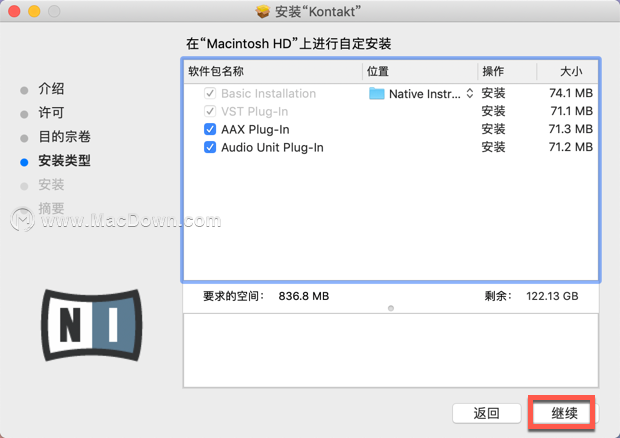
Task: Select the 摘要 step in sidebar
Action: tap(51, 208)
